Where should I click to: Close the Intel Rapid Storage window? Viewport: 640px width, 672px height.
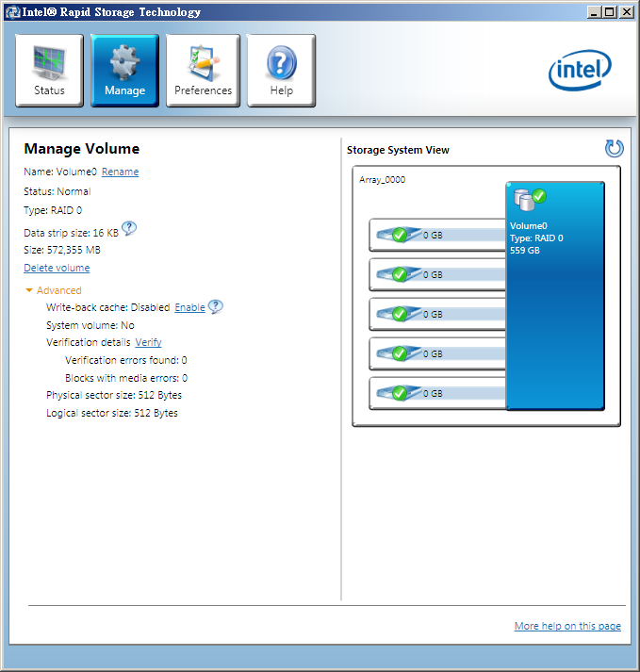(626, 12)
